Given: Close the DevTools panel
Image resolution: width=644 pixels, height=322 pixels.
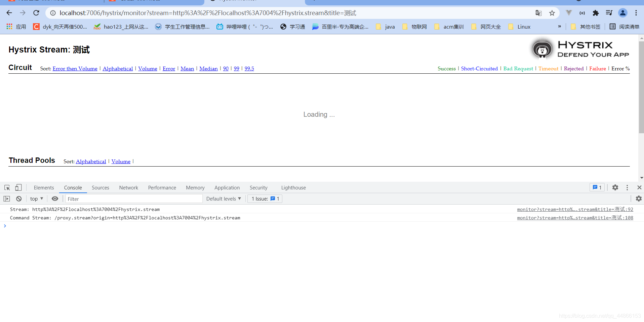Looking at the screenshot, I should [639, 187].
